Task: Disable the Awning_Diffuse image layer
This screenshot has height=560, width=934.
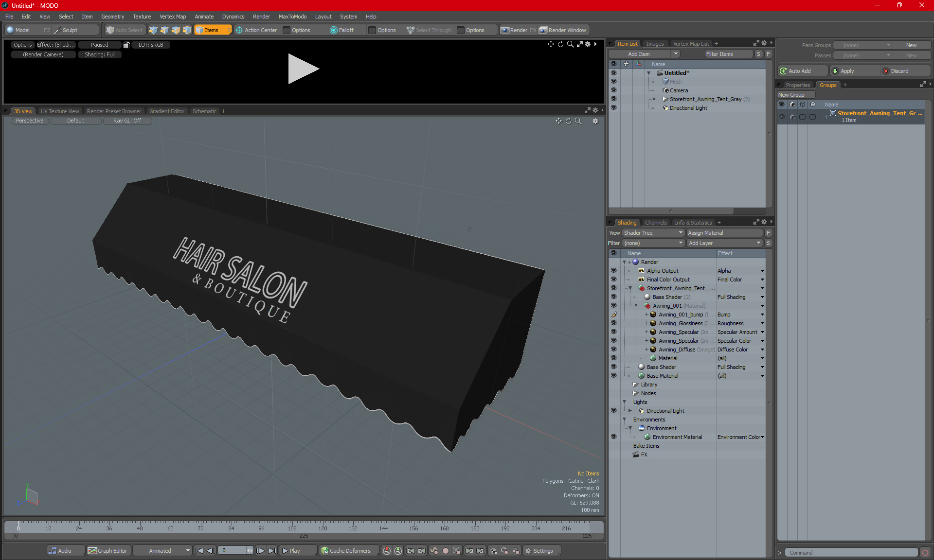Action: (x=613, y=350)
